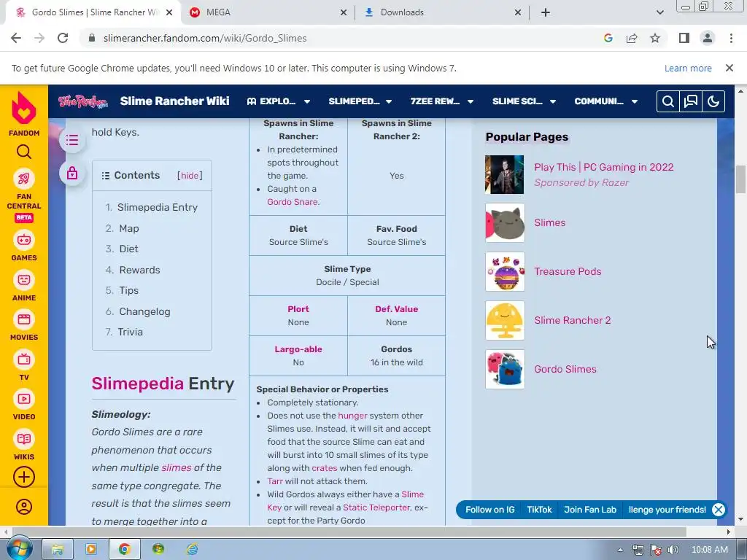Image resolution: width=747 pixels, height=560 pixels.
Task: Open Windows Explorer from taskbar
Action: tap(58, 550)
